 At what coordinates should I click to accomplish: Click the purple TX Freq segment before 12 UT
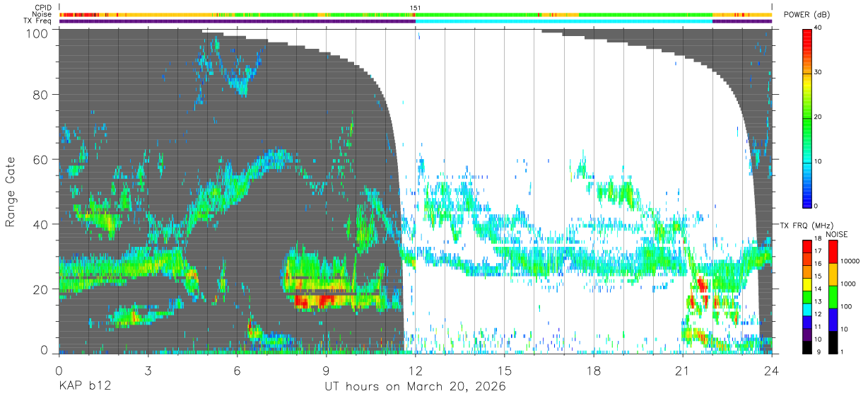(x=237, y=21)
